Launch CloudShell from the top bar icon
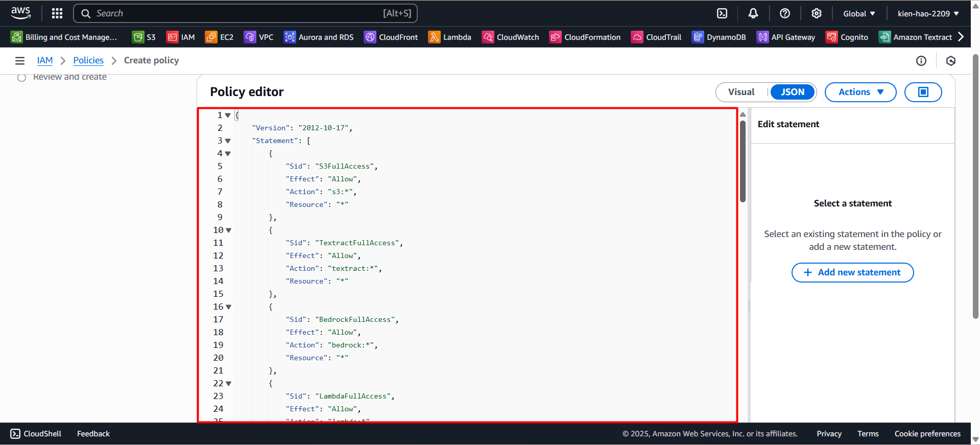 tap(722, 13)
